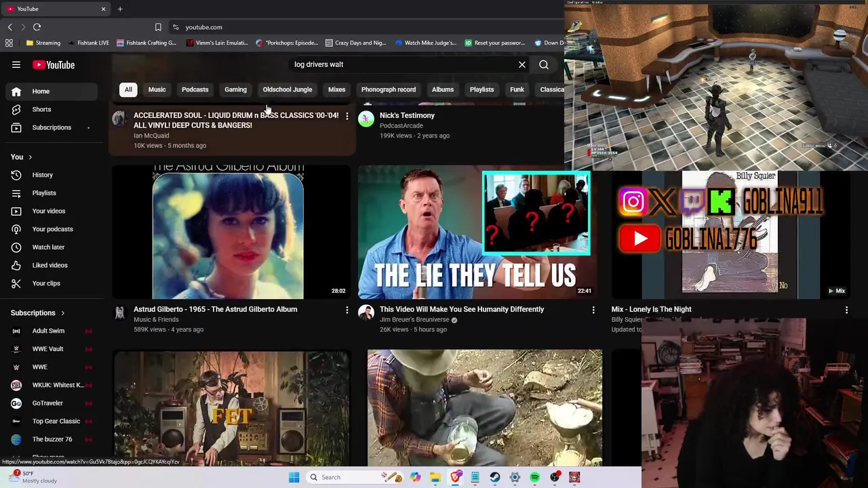This screenshot has height=488, width=868.
Task: Open The buzzer 76 subscription channel
Action: [x=53, y=439]
